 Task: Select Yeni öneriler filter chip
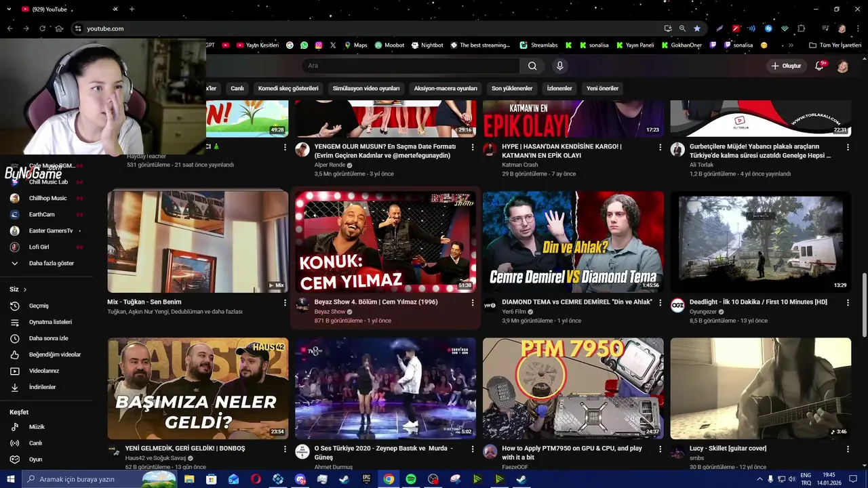(602, 88)
